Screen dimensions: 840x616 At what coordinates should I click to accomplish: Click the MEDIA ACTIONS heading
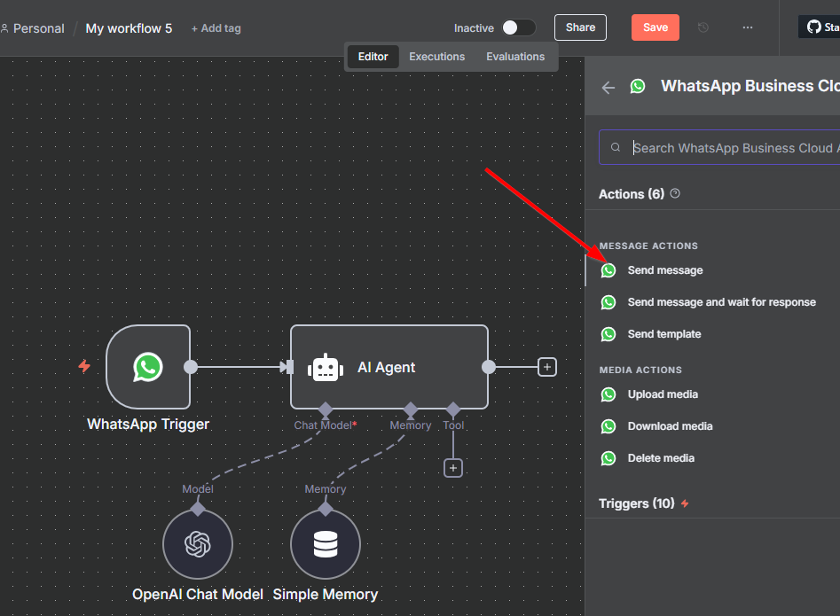point(640,370)
